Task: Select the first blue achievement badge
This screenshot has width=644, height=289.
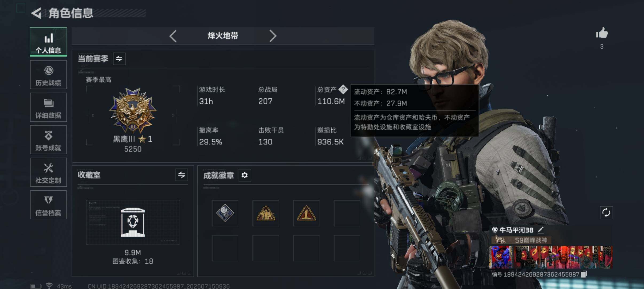Action: point(225,213)
